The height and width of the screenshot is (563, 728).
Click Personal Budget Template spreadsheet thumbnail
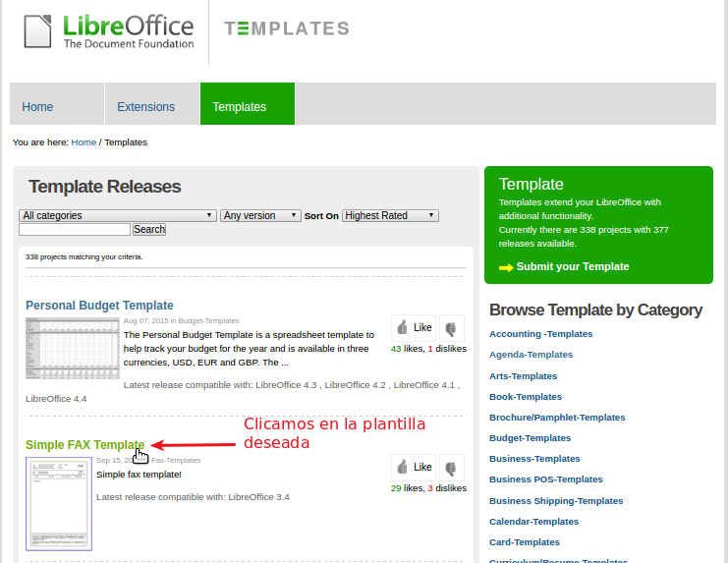click(x=73, y=348)
